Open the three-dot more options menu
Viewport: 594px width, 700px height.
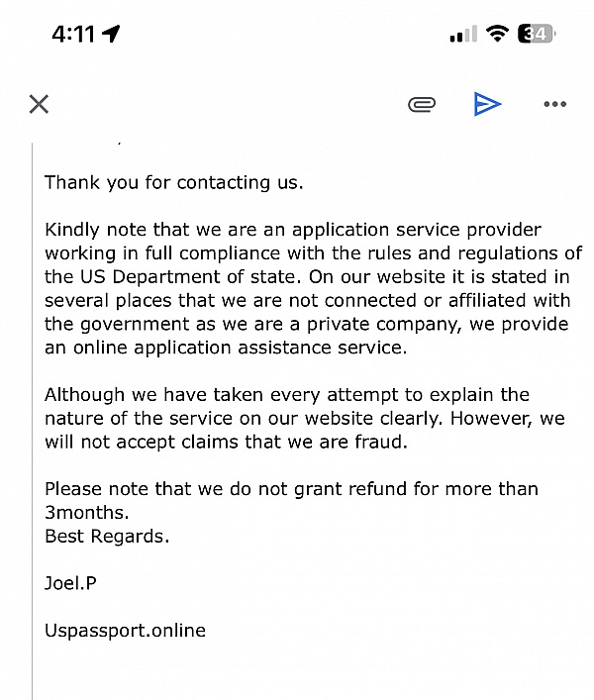click(x=554, y=104)
